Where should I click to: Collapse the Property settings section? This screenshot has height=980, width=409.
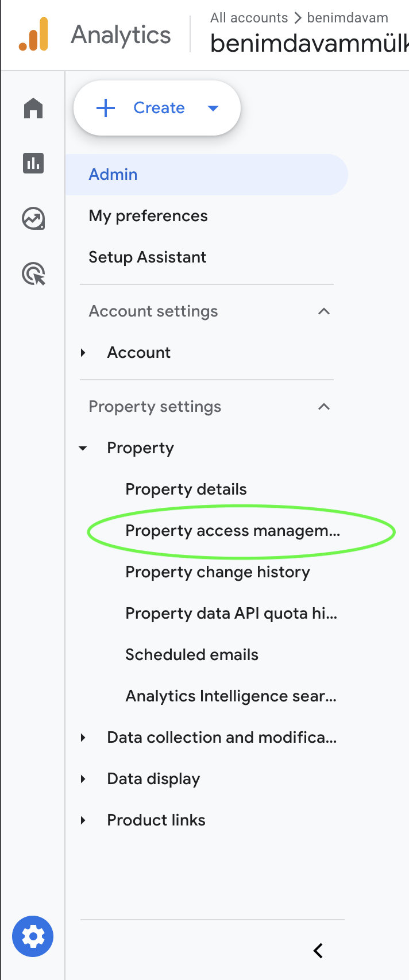(324, 407)
